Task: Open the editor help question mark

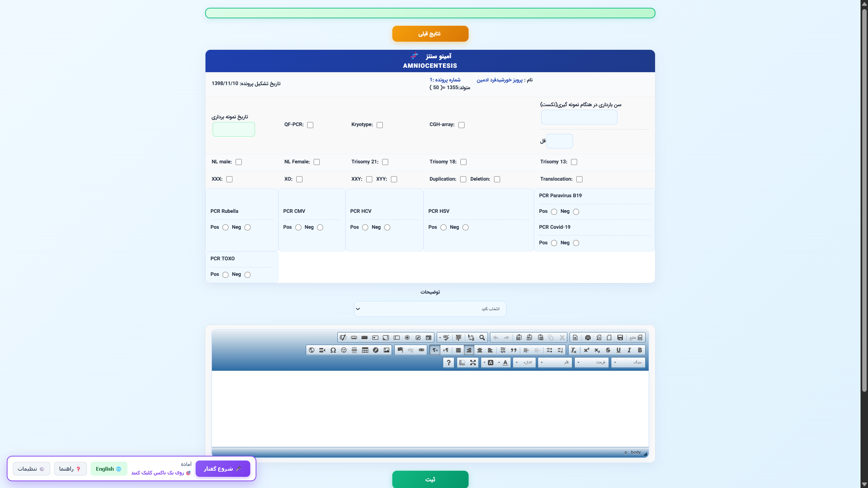Action: point(449,363)
